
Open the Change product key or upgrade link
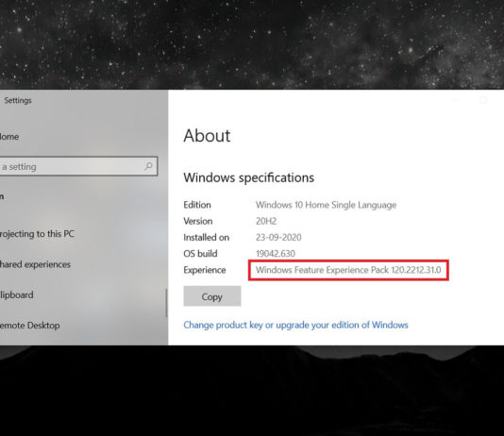(x=295, y=325)
